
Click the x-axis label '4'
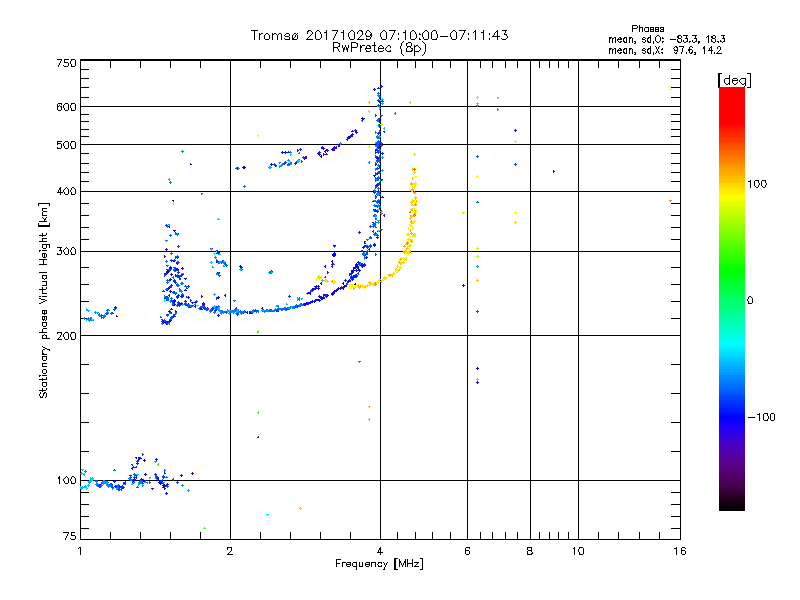tap(380, 551)
